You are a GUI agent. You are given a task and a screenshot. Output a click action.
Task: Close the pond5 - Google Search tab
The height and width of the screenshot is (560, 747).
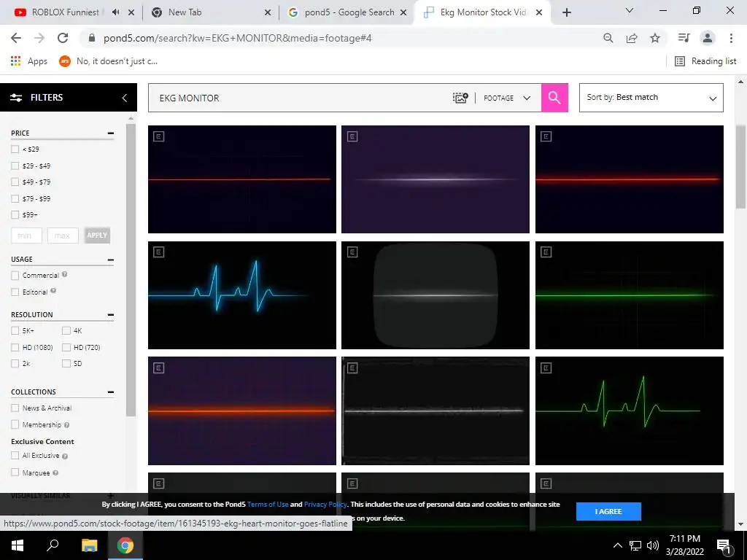(x=403, y=12)
